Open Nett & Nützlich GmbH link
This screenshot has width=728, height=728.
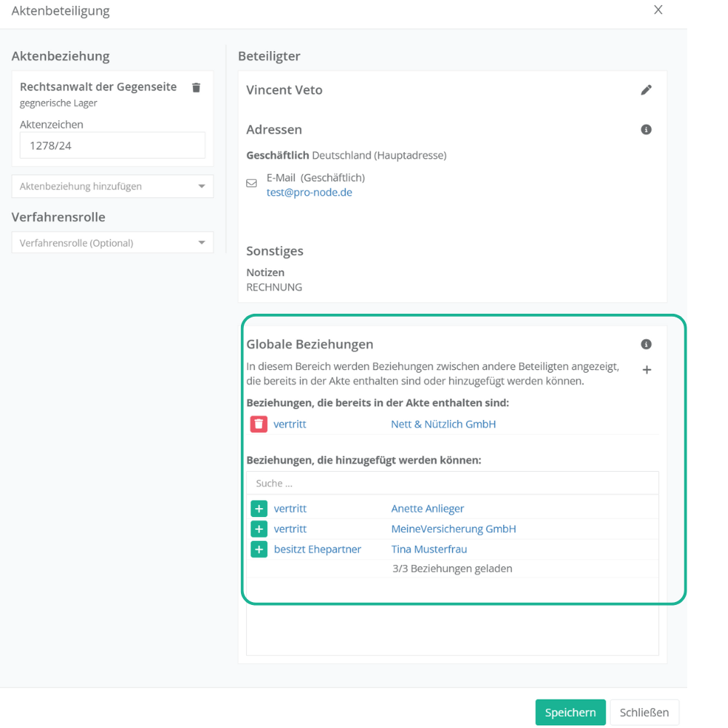tap(443, 424)
